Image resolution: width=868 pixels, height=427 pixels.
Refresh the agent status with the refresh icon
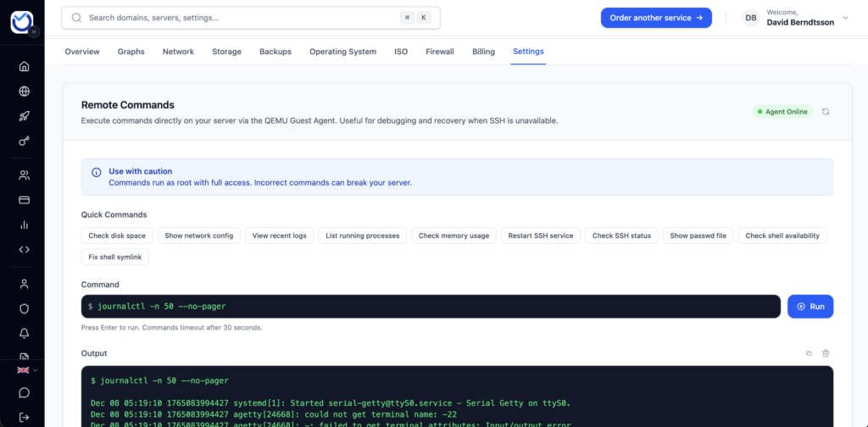pos(826,112)
